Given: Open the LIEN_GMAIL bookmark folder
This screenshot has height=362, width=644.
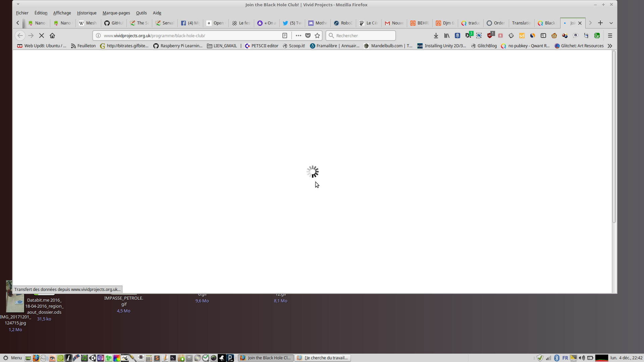Looking at the screenshot, I should click(222, 46).
